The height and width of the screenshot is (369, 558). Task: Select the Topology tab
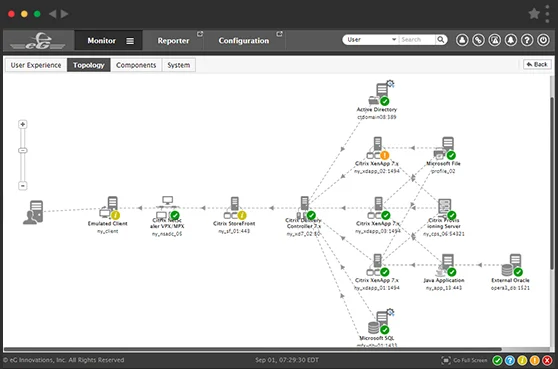(89, 65)
